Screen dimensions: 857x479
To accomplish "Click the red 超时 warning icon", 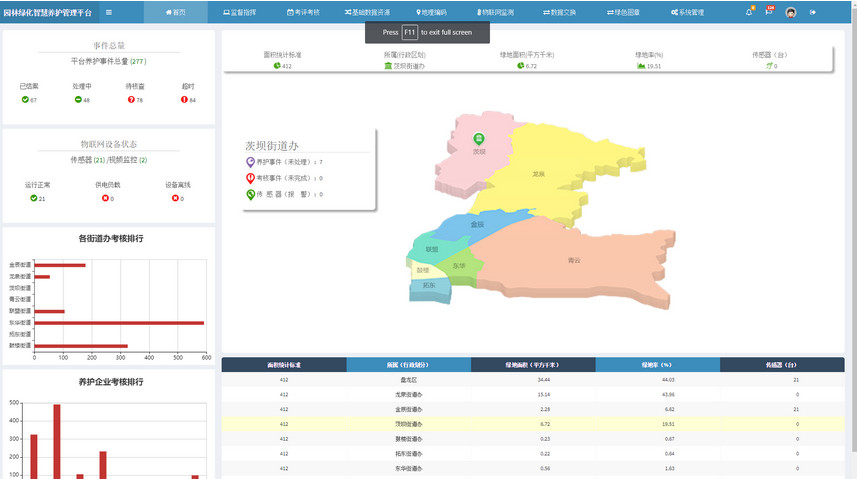I will [x=185, y=100].
